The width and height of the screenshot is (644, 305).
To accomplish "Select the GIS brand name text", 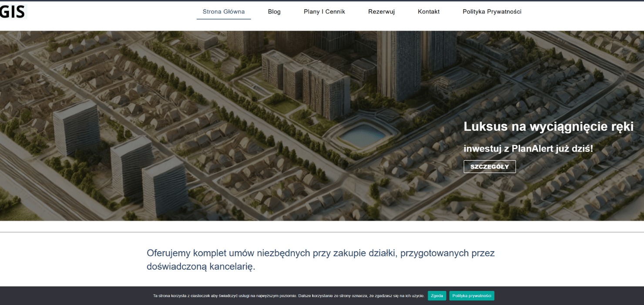I will (13, 12).
